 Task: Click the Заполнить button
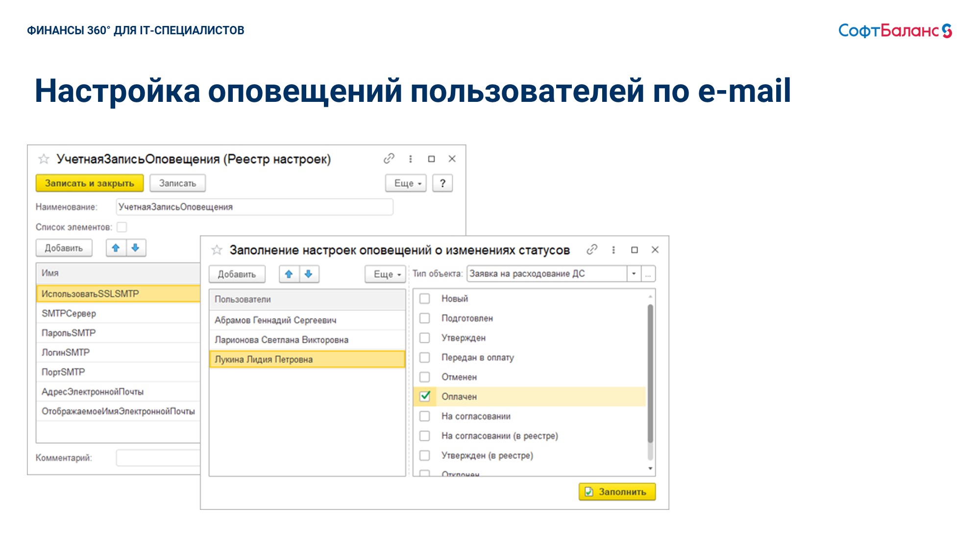coord(617,492)
